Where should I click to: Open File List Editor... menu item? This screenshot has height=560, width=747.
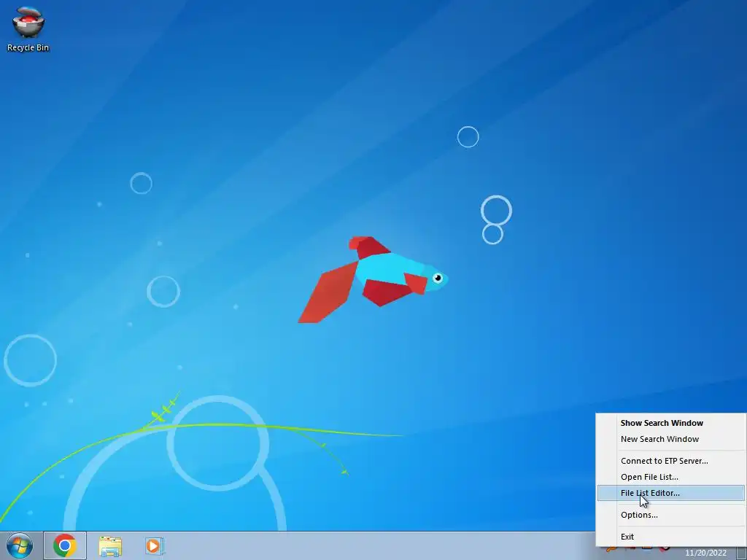point(671,493)
